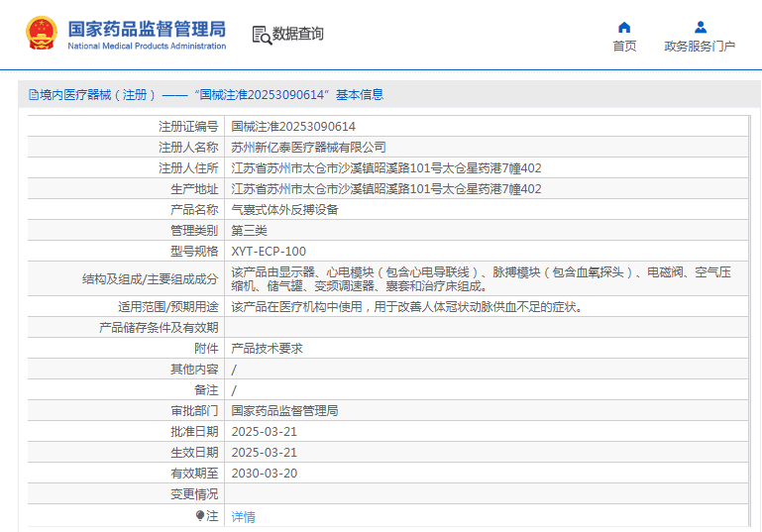Select the 注册人住所 address value

pos(386,168)
